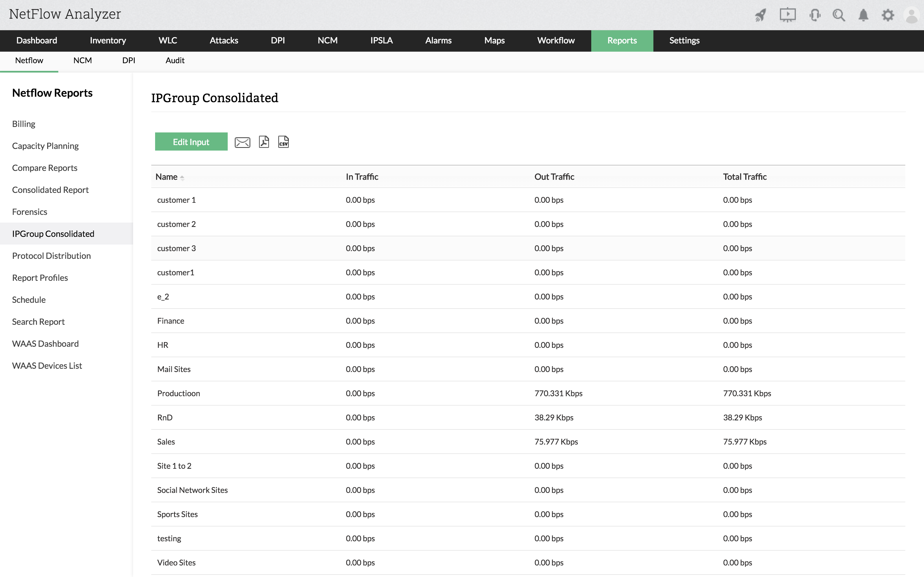This screenshot has width=924, height=577.
Task: Open the notifications bell icon
Action: (x=863, y=15)
